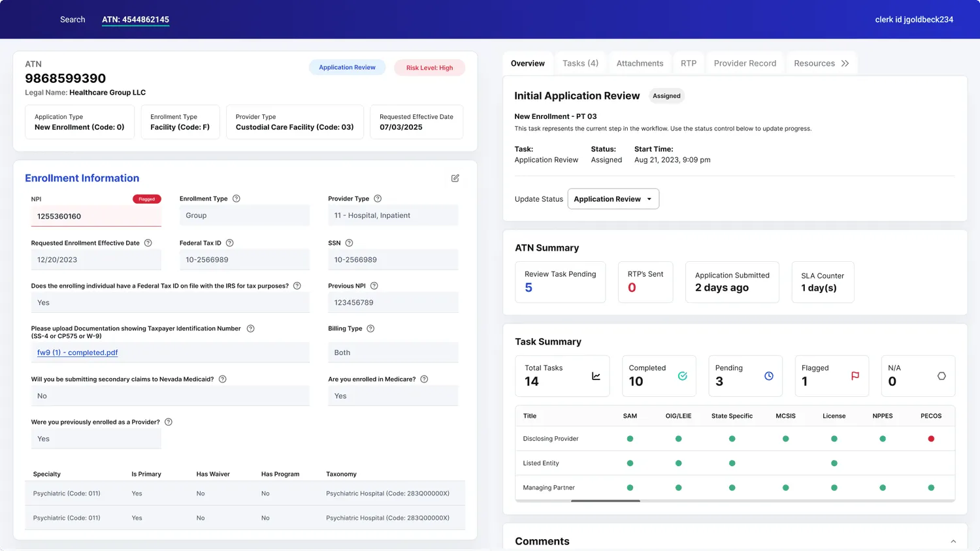Click help icon beside Federal Tax ID
The image size is (980, 551).
(229, 243)
